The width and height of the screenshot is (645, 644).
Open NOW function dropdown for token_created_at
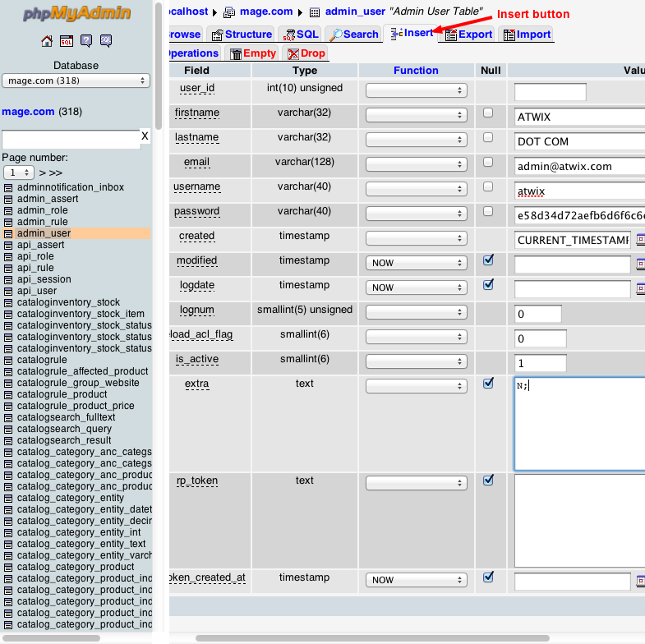(417, 580)
